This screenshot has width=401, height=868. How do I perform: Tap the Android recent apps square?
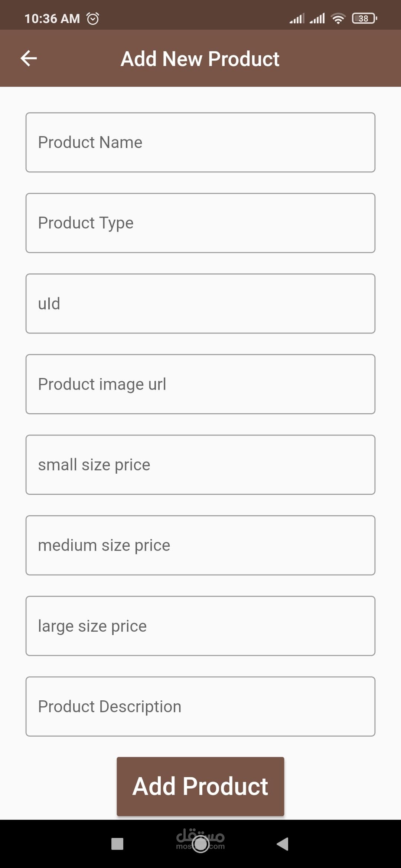tap(117, 844)
